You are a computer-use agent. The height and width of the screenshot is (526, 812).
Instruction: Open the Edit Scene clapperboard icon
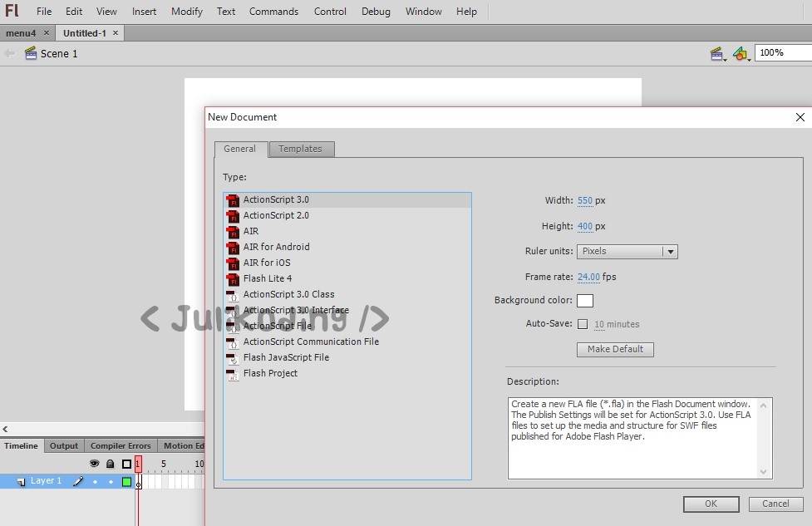pyautogui.click(x=716, y=52)
